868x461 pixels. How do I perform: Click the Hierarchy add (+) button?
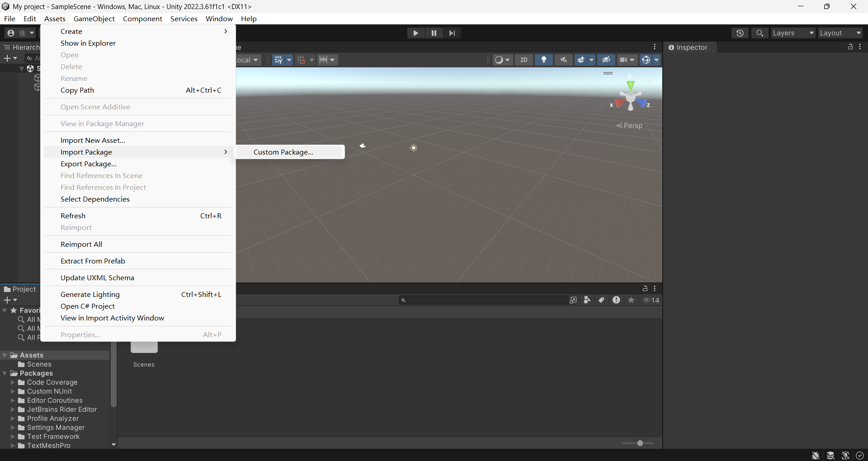(x=10, y=58)
